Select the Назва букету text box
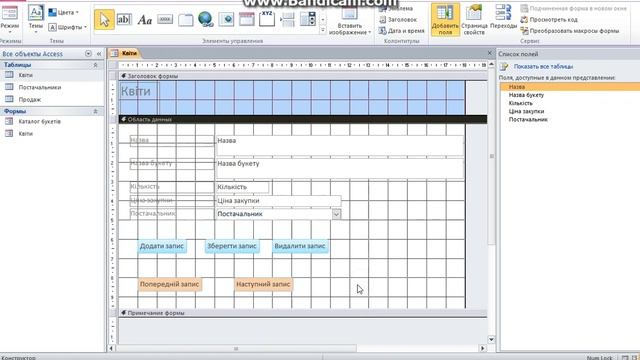This screenshot has height=360, width=640. [340, 169]
